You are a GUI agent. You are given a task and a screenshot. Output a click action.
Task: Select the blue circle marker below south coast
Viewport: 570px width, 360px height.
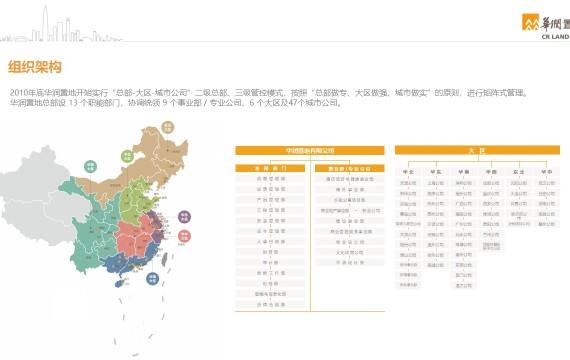click(x=153, y=279)
